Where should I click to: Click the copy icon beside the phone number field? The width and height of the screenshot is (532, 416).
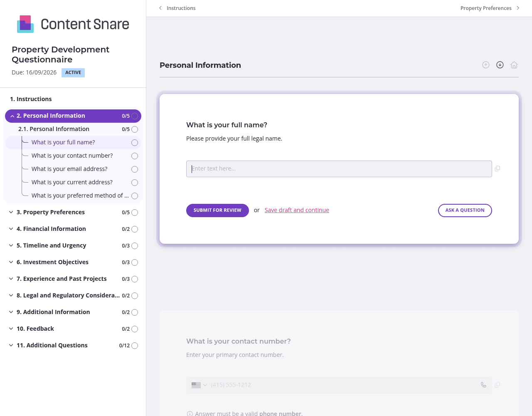click(498, 385)
